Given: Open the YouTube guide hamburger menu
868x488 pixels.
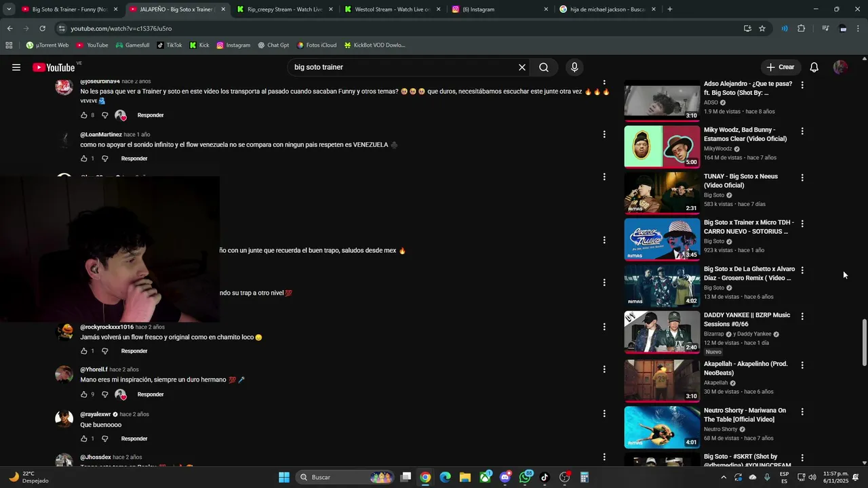Looking at the screenshot, I should (x=16, y=67).
